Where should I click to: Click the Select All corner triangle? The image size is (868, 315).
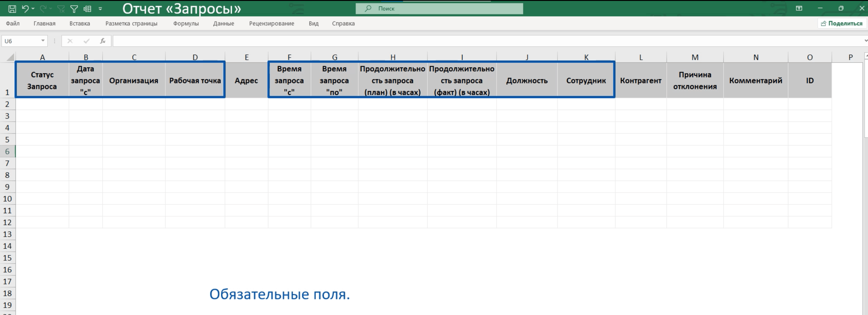(10, 57)
